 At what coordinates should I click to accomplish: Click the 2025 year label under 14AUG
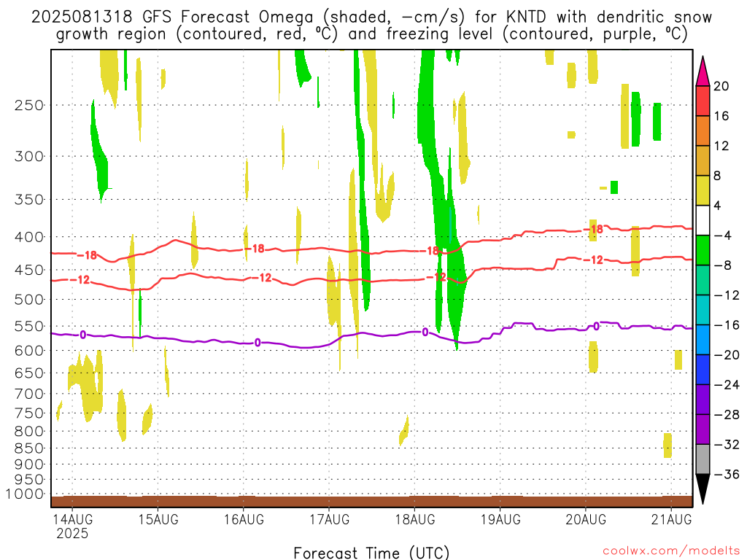tap(72, 533)
